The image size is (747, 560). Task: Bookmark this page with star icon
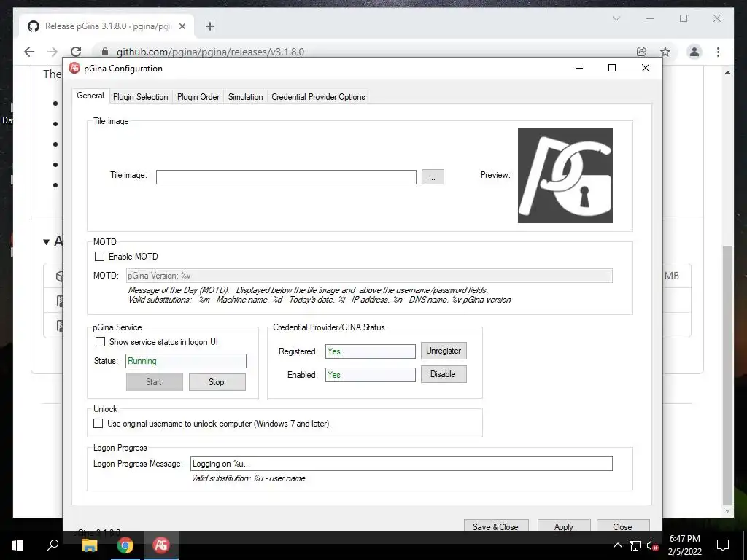(665, 52)
